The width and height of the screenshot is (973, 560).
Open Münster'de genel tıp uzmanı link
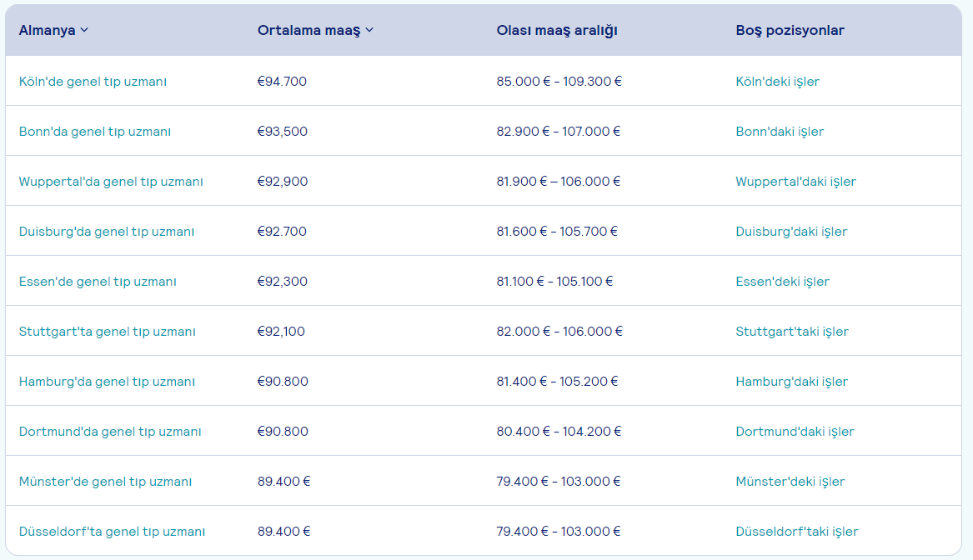point(105,482)
